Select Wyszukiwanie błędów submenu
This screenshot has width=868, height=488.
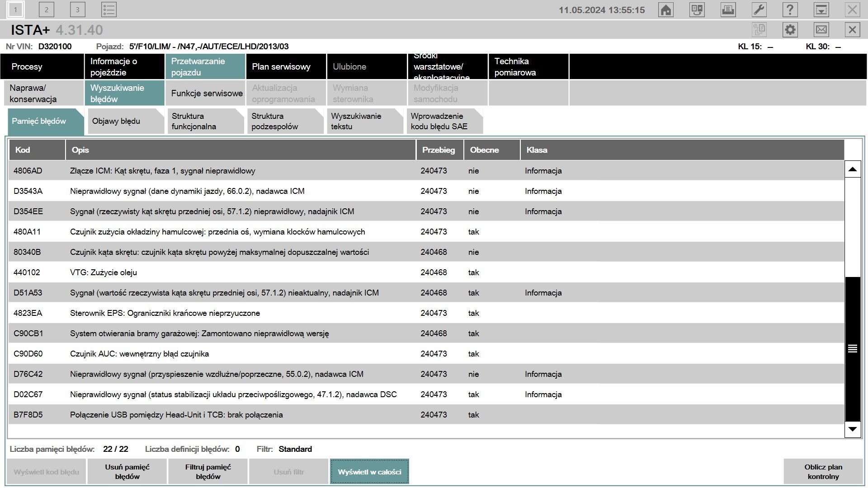pos(124,93)
